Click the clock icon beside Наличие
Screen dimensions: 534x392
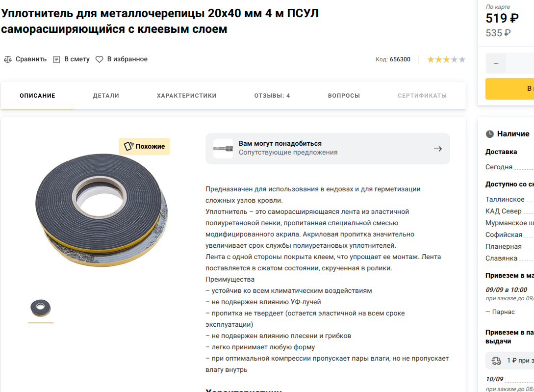(x=489, y=134)
